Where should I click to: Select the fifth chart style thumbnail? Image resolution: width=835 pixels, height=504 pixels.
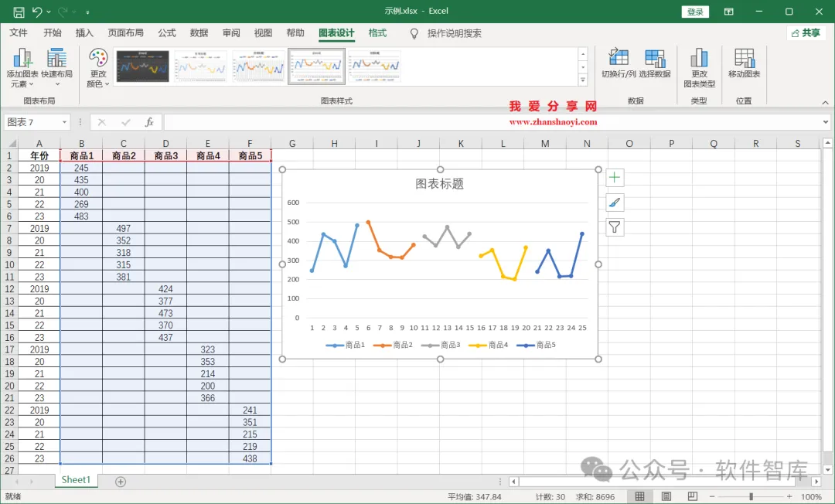pos(374,66)
